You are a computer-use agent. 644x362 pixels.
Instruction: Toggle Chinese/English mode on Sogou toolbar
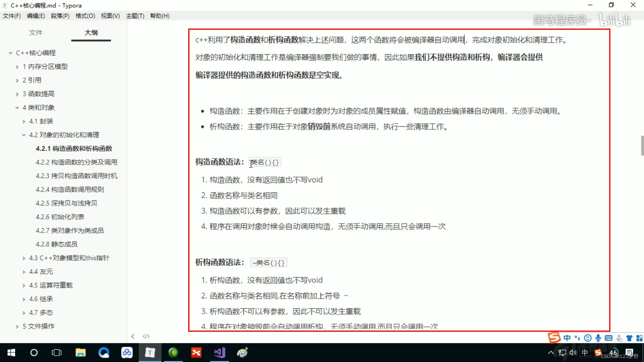567,338
